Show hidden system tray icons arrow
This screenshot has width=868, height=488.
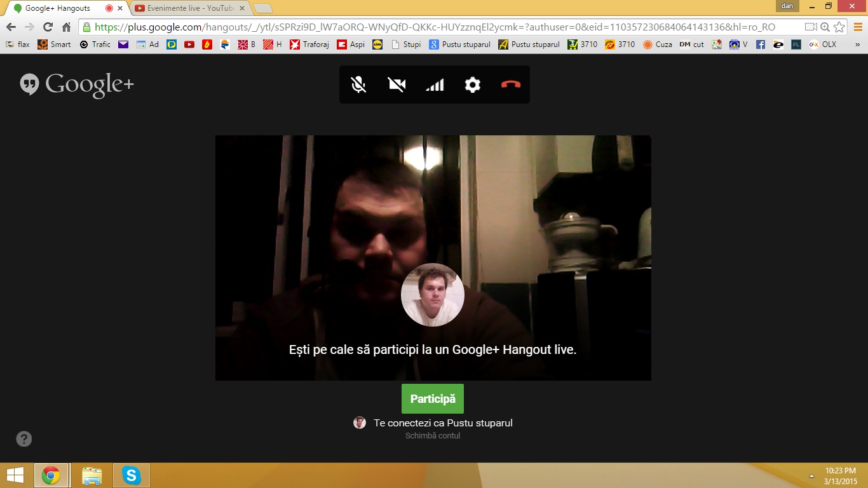tap(811, 476)
